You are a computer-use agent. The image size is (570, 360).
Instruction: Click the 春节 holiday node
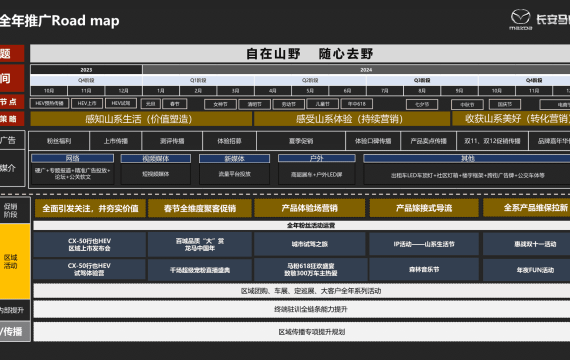pos(175,104)
